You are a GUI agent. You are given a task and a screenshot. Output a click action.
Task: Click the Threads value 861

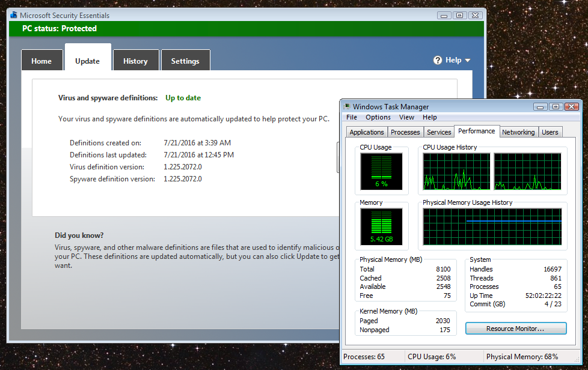coord(556,278)
